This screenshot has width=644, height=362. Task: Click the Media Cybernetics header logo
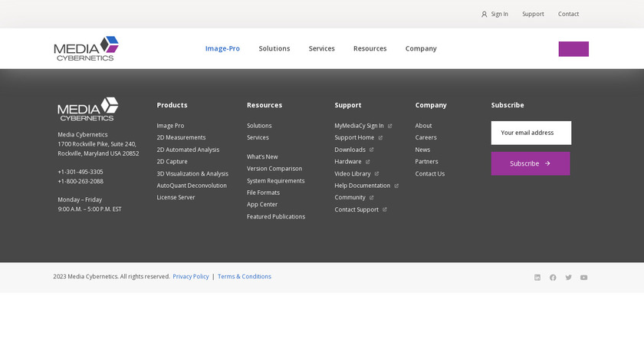click(86, 48)
